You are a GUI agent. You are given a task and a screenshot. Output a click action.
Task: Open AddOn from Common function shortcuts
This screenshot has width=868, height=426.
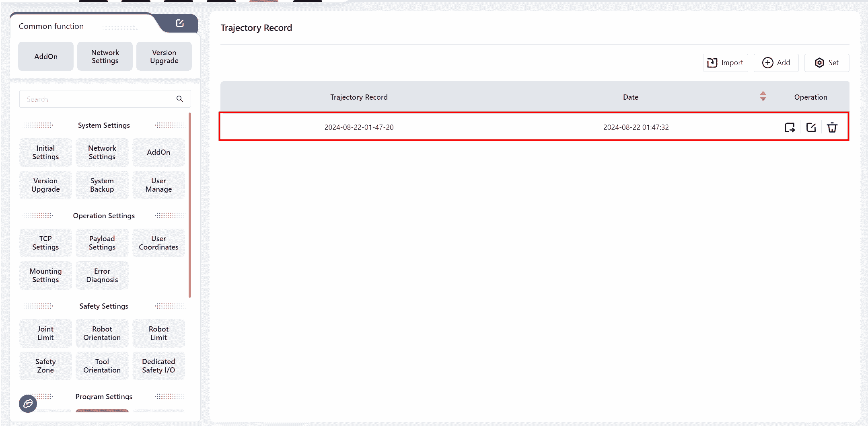tap(46, 57)
